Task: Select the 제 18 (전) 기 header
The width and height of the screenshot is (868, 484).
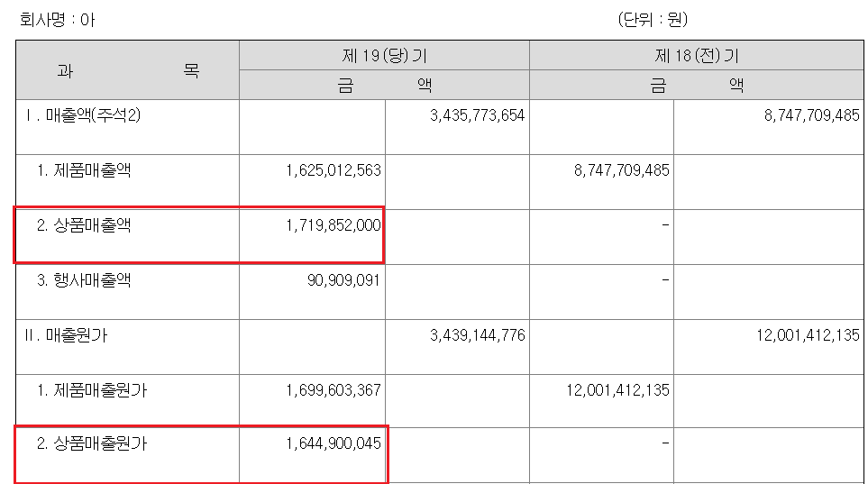Action: pos(697,55)
